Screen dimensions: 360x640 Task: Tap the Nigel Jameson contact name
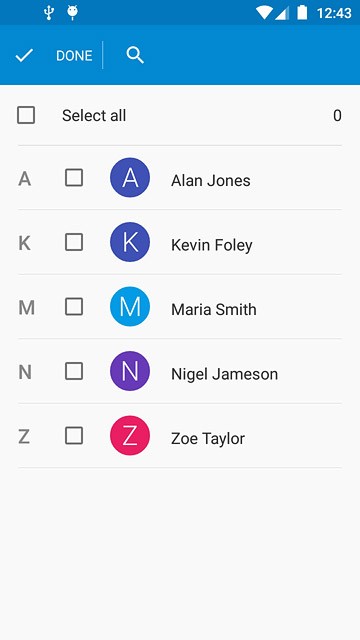(224, 374)
